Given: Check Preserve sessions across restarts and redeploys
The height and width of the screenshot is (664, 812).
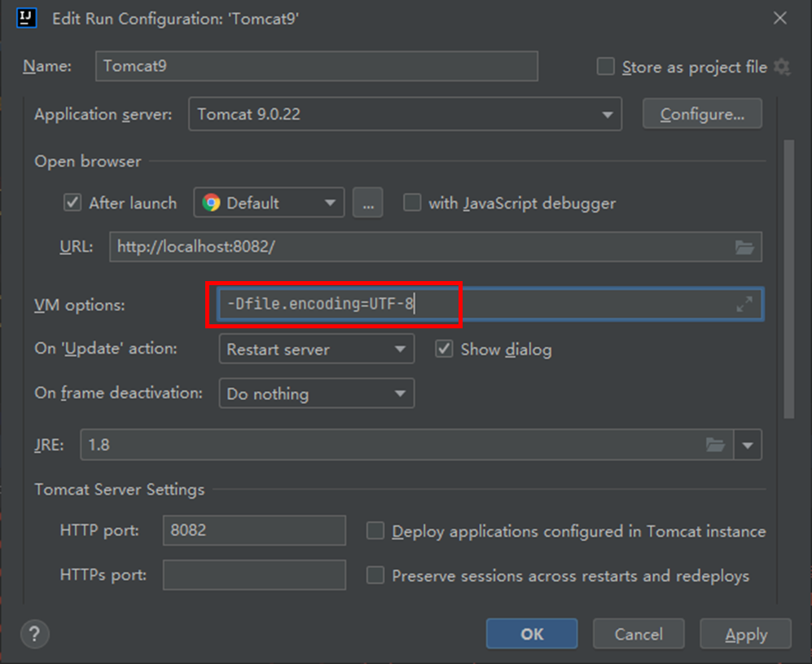Looking at the screenshot, I should [375, 575].
